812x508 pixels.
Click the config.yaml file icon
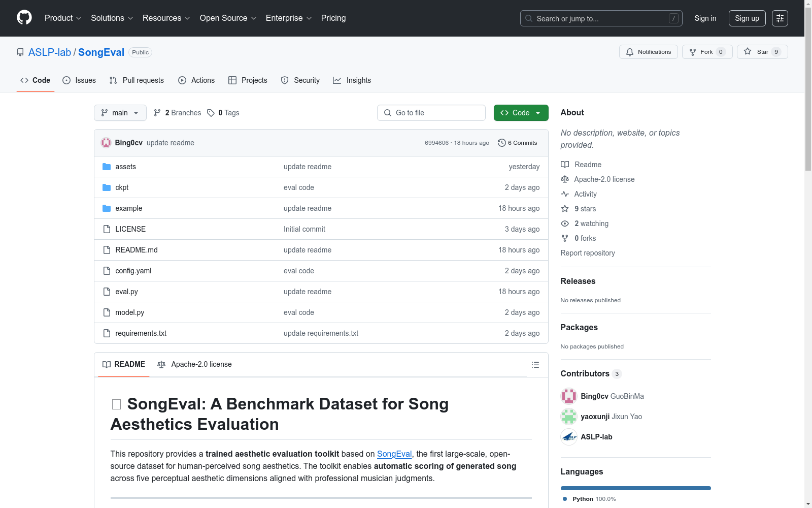(107, 271)
